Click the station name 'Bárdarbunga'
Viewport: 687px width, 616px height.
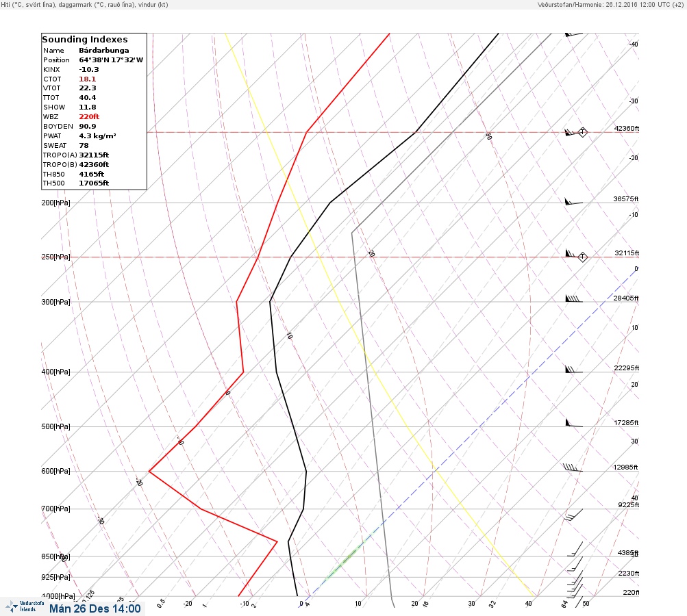(104, 51)
